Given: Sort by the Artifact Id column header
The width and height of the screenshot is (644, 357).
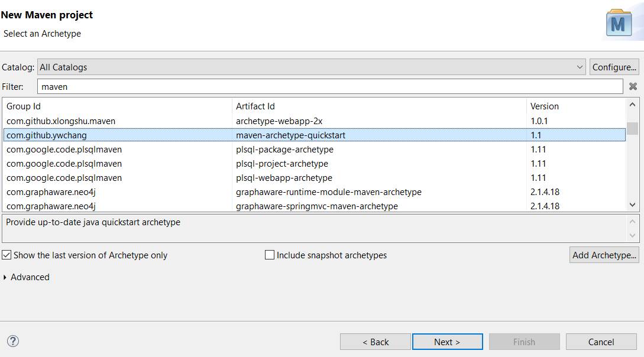Looking at the screenshot, I should click(x=379, y=106).
